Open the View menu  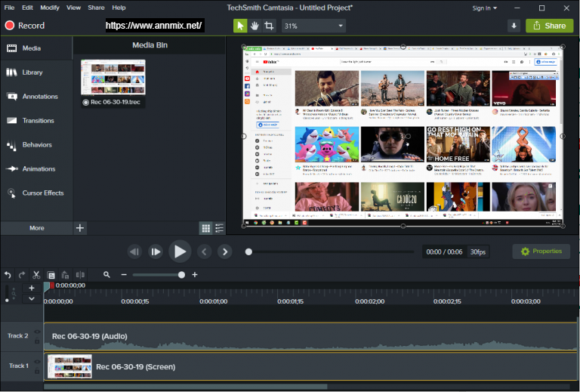[73, 8]
